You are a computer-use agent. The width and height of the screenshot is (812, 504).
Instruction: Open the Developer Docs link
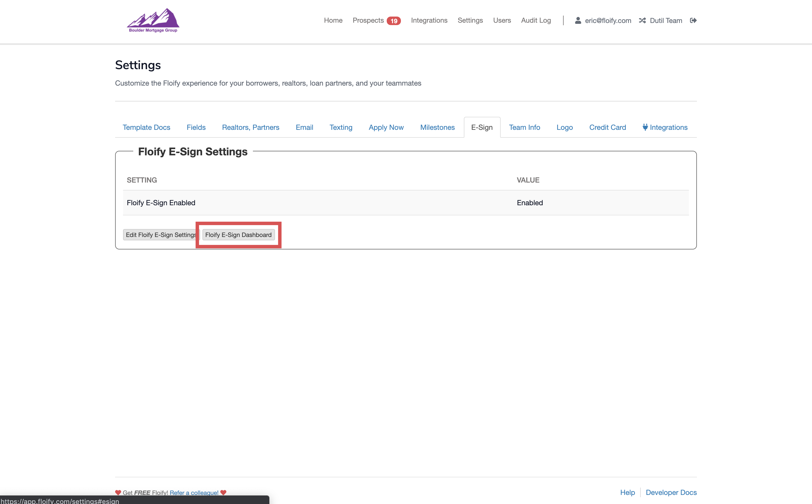point(671,492)
